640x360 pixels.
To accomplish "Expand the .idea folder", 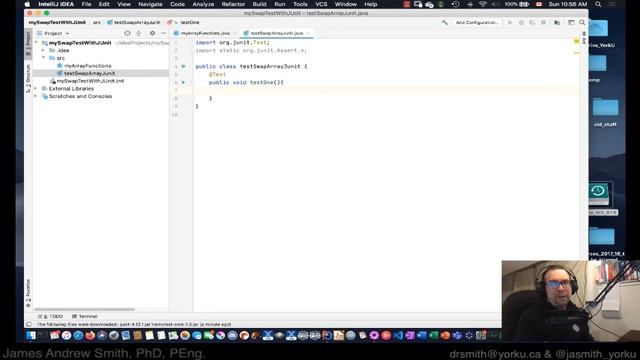I will [43, 50].
